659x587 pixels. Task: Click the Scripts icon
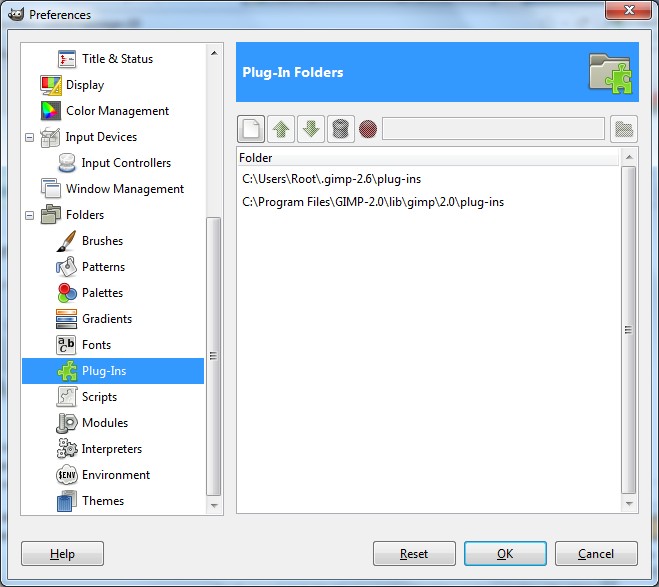pyautogui.click(x=66, y=397)
